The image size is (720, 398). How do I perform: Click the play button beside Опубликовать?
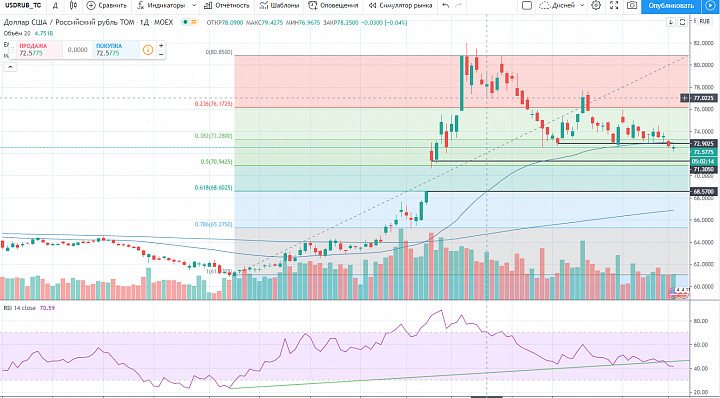(x=709, y=6)
